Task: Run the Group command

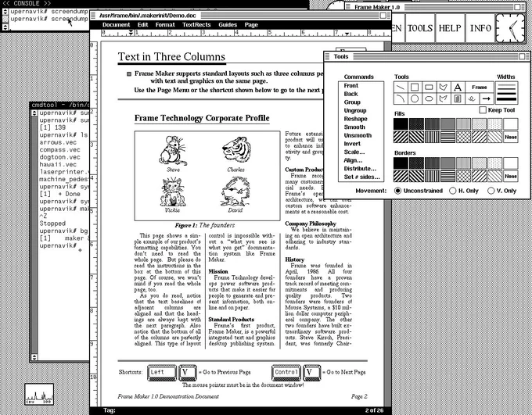Action: [352, 102]
